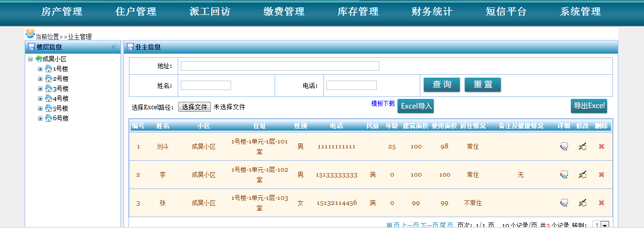Click phone number 15133333333
This screenshot has width=644, height=228.
coord(336,175)
